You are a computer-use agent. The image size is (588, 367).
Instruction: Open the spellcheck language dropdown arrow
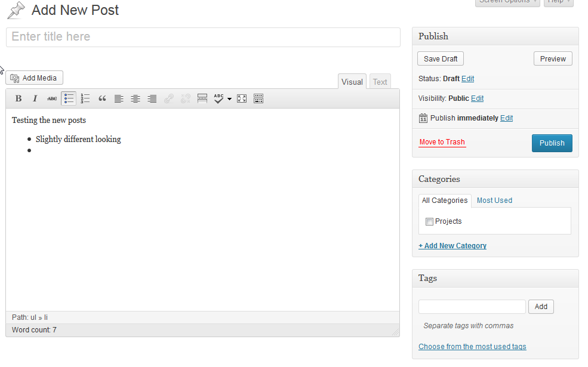(229, 99)
